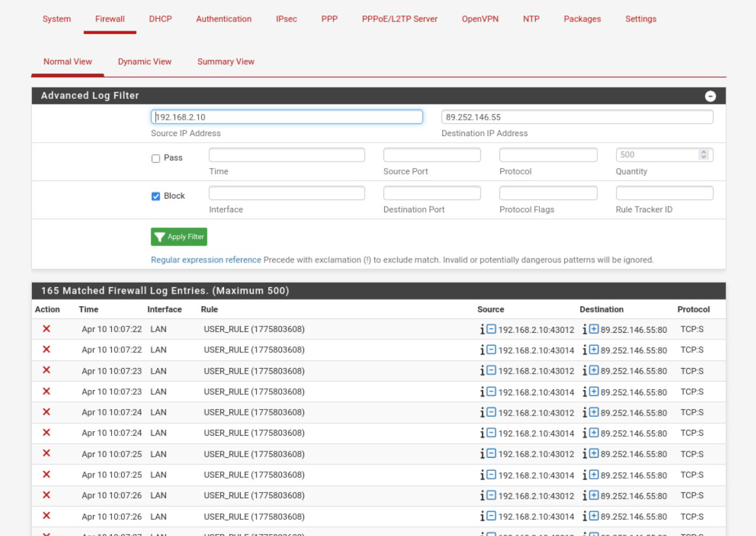Image resolution: width=756 pixels, height=536 pixels.
Task: Click block X icon for 10:07:25 port 43014 row
Action: (x=46, y=474)
